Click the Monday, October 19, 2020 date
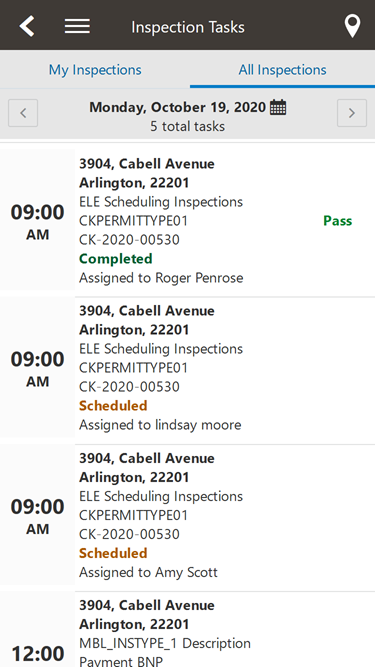This screenshot has width=375, height=667. coord(177,107)
